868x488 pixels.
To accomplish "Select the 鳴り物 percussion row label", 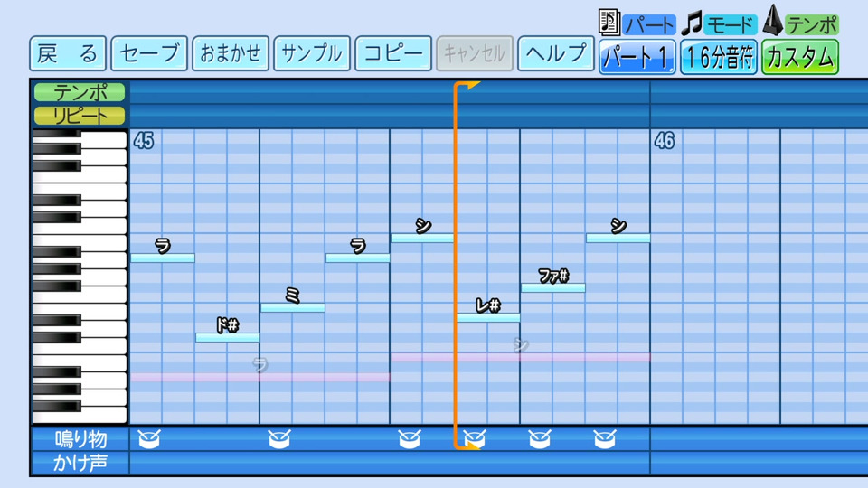I will 80,439.
